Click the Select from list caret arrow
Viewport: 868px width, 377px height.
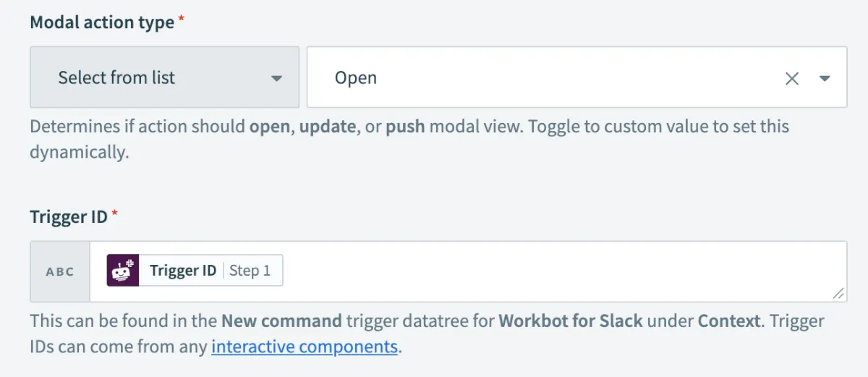[x=276, y=78]
